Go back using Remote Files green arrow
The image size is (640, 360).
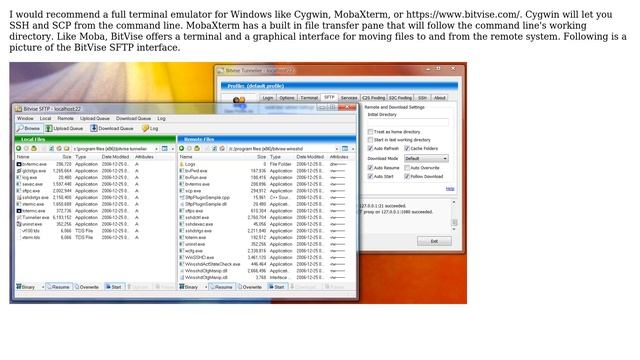182,149
